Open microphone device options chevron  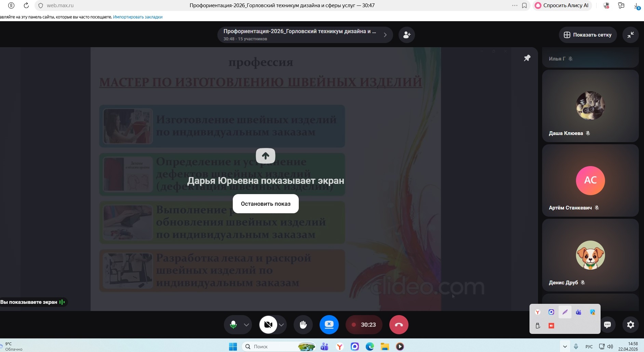[x=246, y=325]
